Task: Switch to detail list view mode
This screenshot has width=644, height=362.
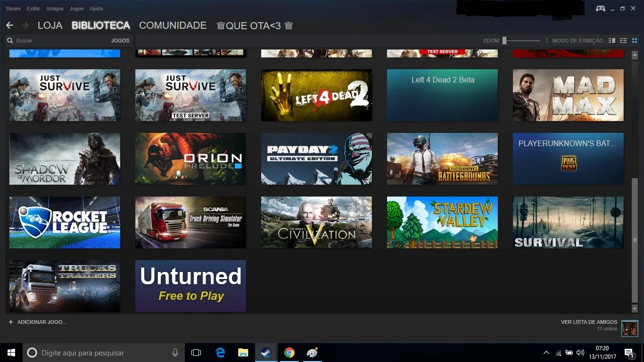Action: [x=612, y=41]
